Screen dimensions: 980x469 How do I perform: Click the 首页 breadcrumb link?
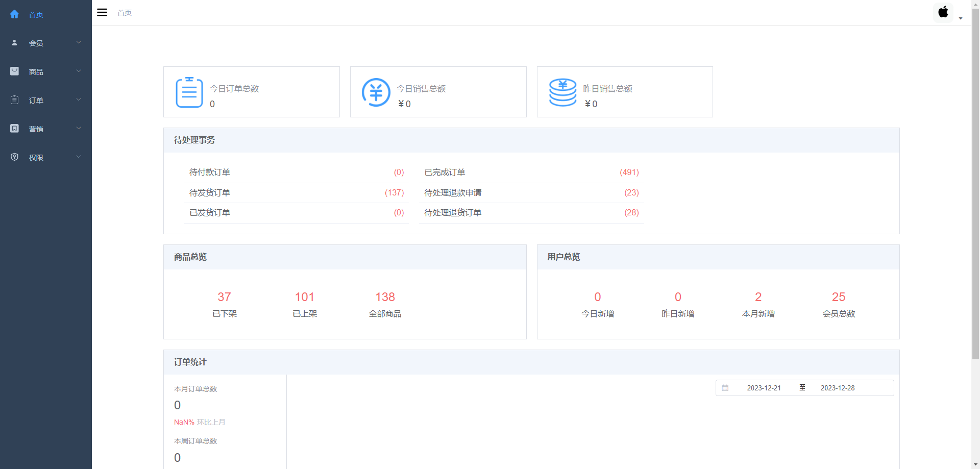(x=125, y=13)
